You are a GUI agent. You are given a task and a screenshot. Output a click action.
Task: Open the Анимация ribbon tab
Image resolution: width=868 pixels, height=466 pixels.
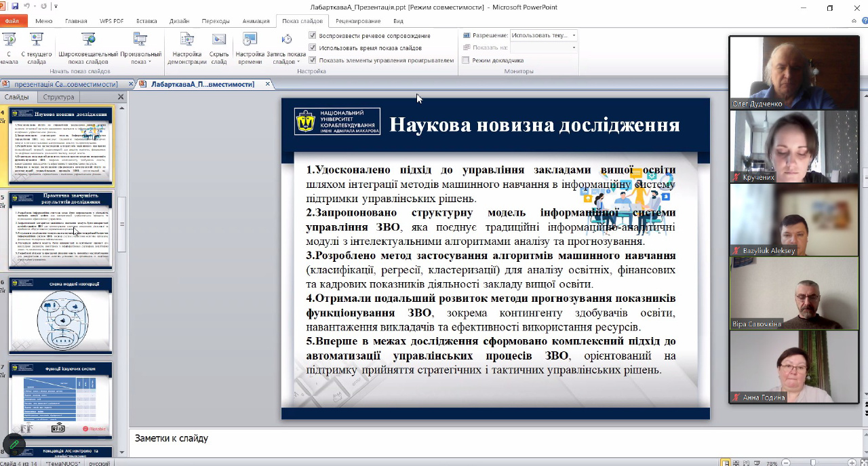tap(254, 21)
